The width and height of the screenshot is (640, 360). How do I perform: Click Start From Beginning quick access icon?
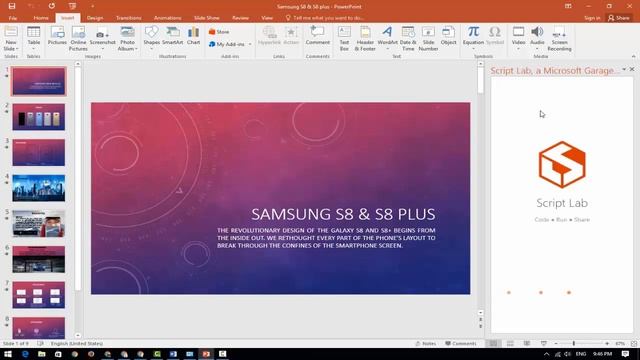(72, 6)
